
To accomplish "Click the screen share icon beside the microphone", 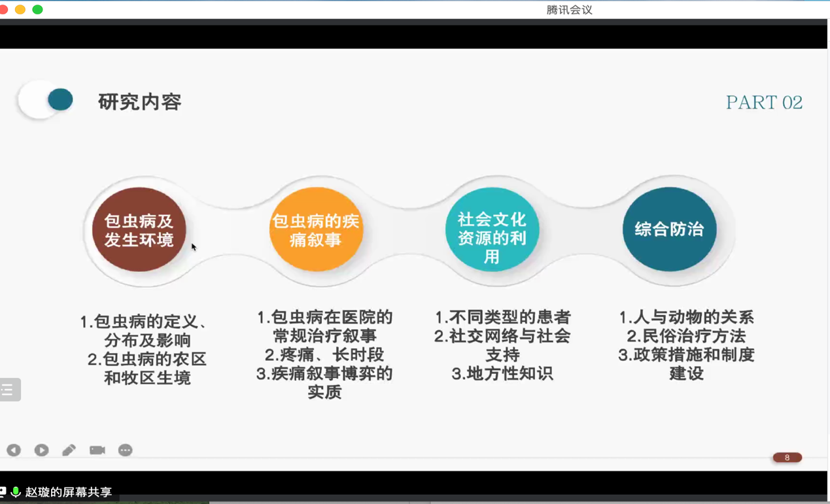I will click(3, 492).
